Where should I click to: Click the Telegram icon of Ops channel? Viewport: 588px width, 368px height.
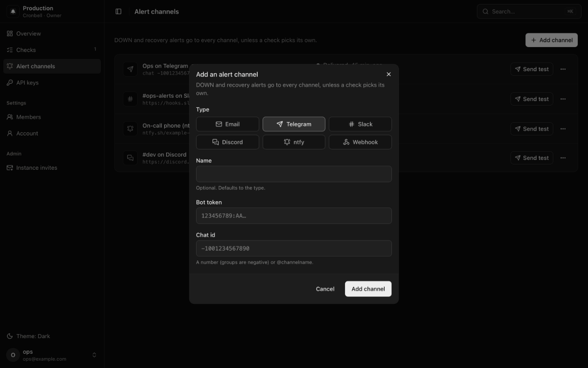tap(130, 69)
